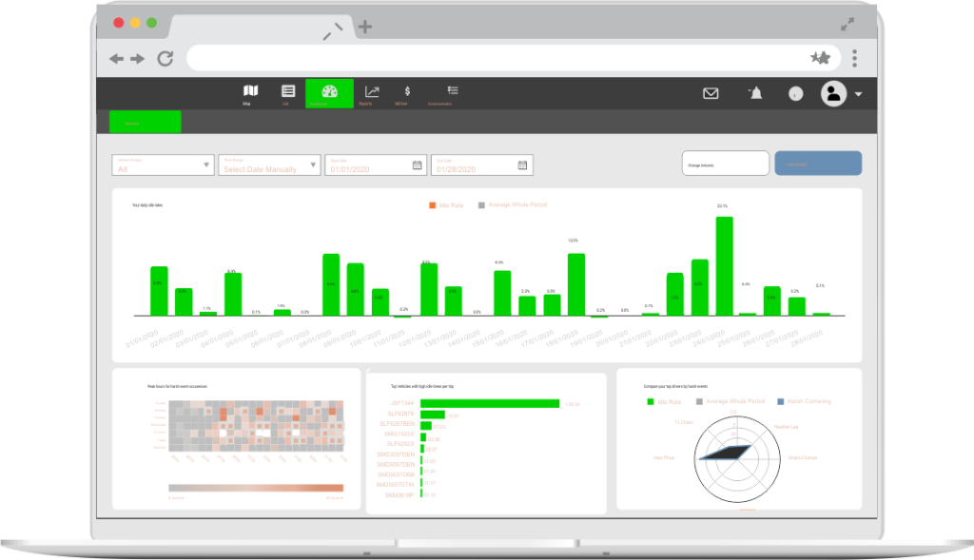View notifications via the bell icon
The image size is (974, 560).
(x=755, y=92)
